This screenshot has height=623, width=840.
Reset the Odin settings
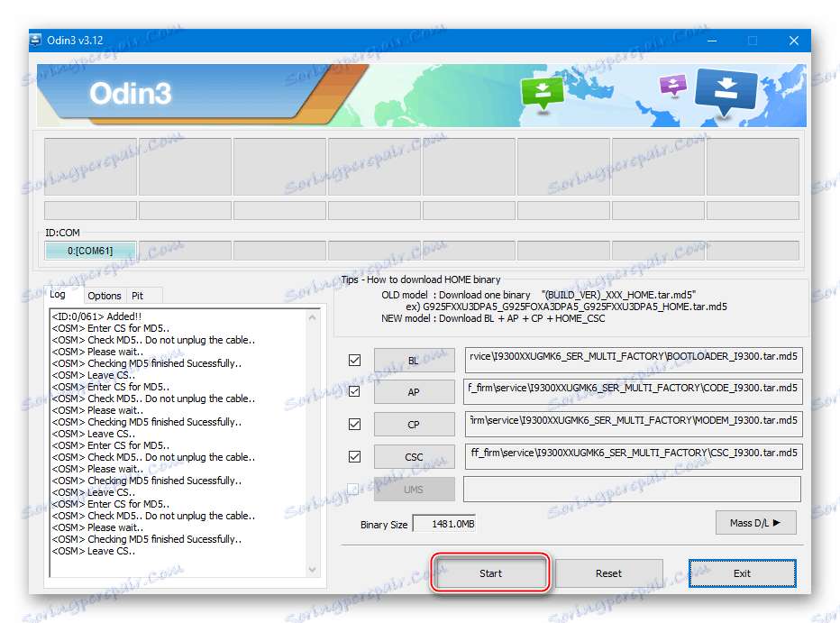[x=609, y=573]
